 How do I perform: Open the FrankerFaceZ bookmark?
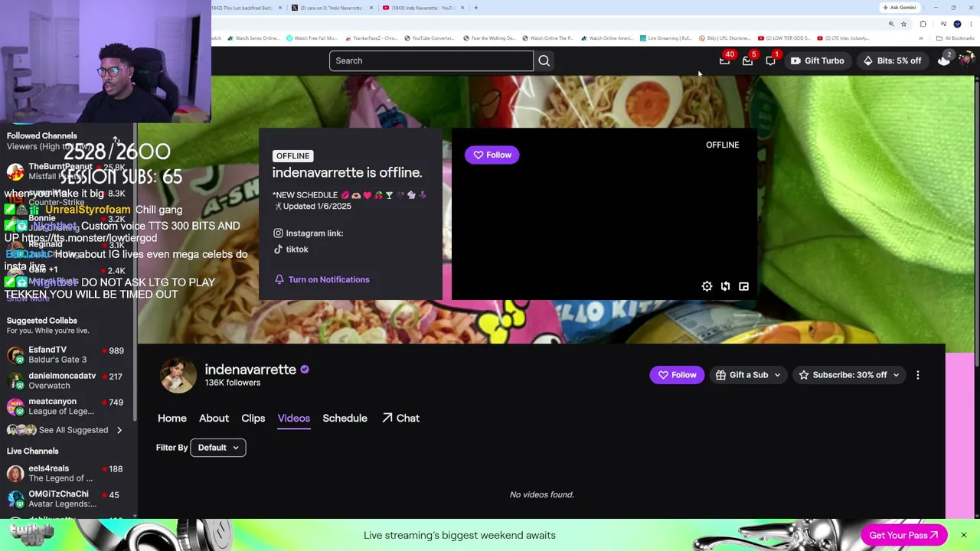pyautogui.click(x=371, y=38)
